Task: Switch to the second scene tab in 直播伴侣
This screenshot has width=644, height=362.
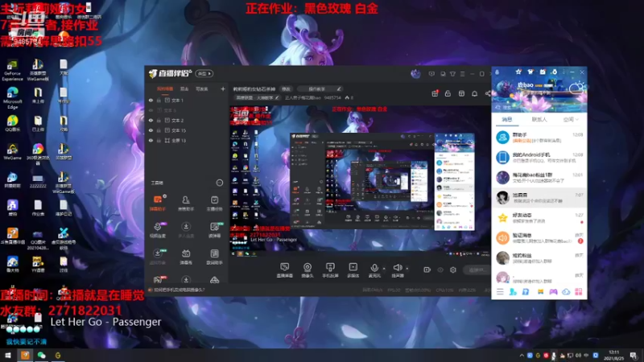Action: 184,88
